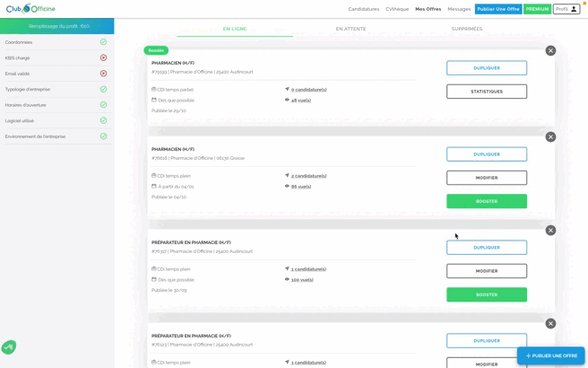Click MODIFIER for Préparateur offer #76317
The height and width of the screenshot is (368, 588).
click(x=487, y=271)
